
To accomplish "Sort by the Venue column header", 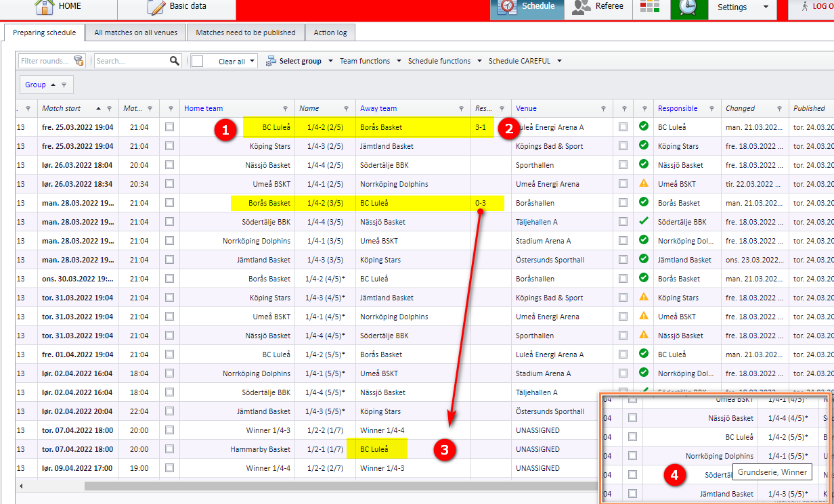I will (526, 108).
